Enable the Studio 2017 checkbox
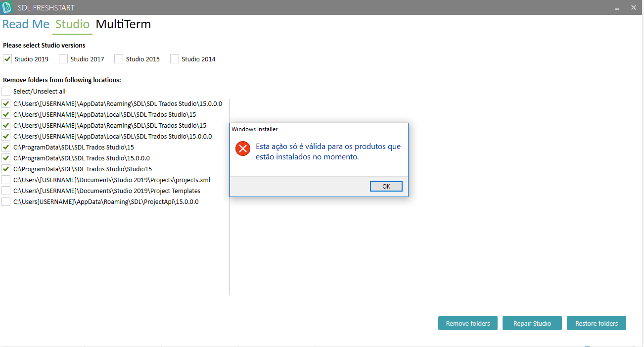 coord(63,59)
